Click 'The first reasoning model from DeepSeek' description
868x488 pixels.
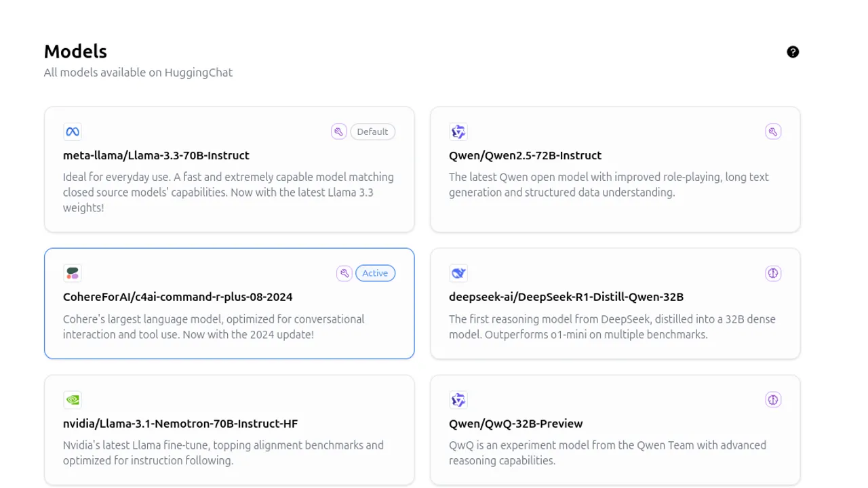612,327
